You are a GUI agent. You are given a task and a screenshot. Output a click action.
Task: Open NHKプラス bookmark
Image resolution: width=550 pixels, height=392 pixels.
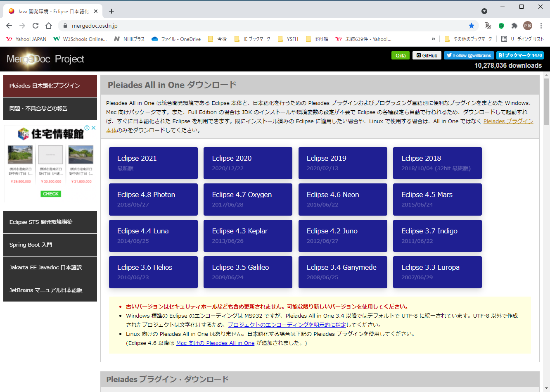129,39
